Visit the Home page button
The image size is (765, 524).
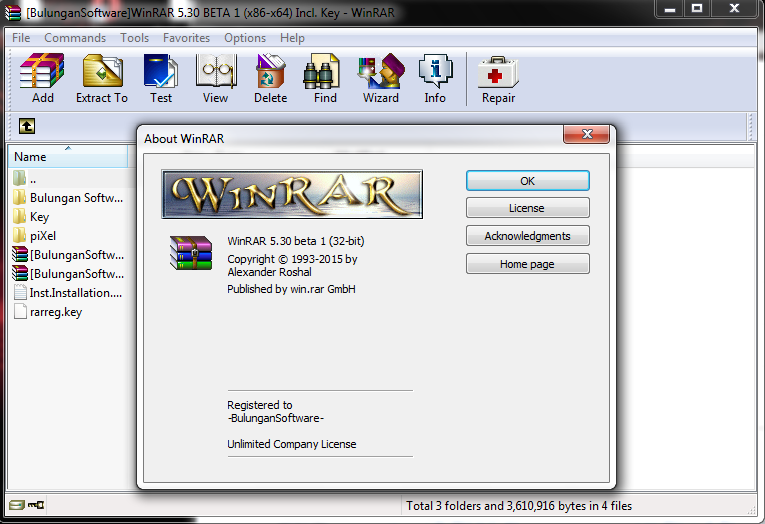click(527, 264)
